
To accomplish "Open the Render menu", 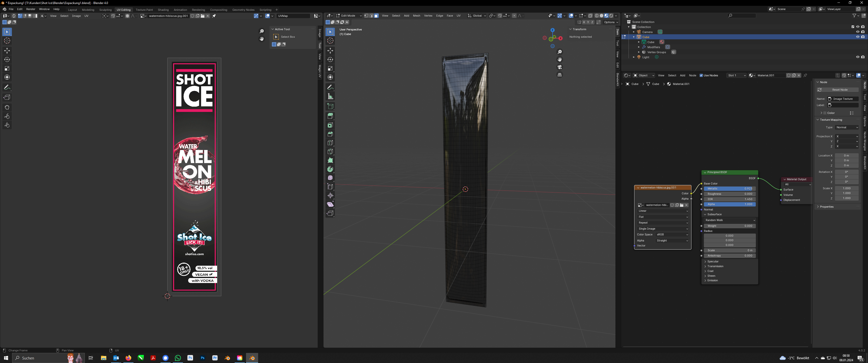I will (x=30, y=9).
